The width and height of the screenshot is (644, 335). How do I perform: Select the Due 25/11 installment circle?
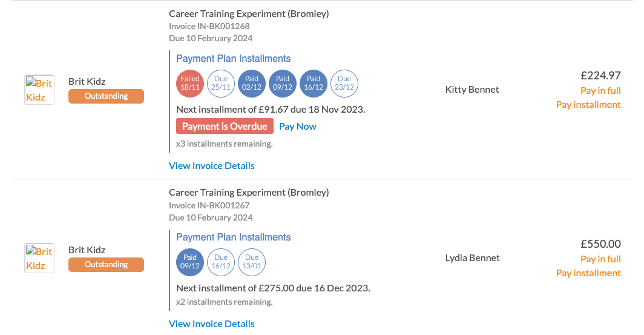pyautogui.click(x=221, y=84)
